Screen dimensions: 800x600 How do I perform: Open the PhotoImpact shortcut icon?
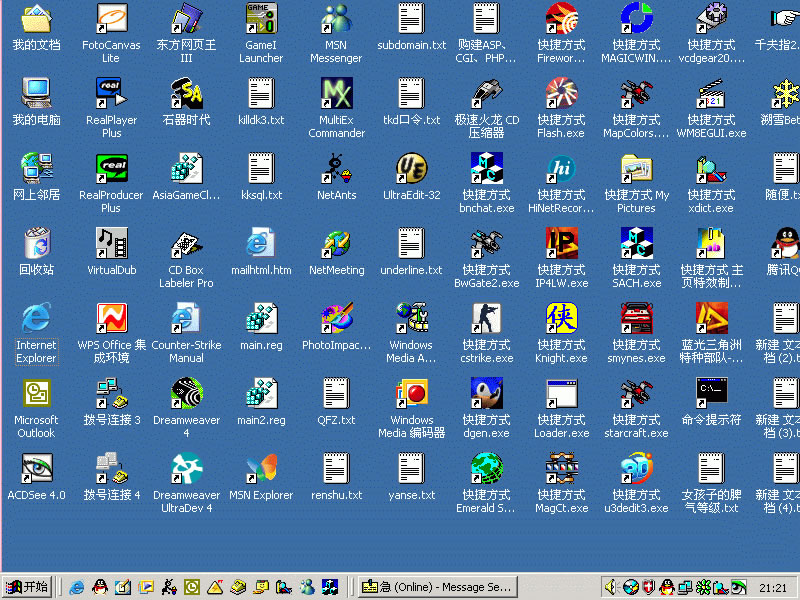pos(336,318)
